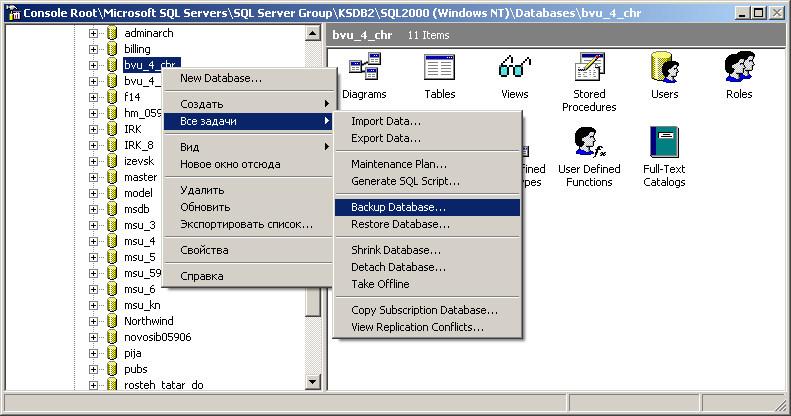Open the Diagrams icon in bvu_4_chr

pyautogui.click(x=364, y=67)
